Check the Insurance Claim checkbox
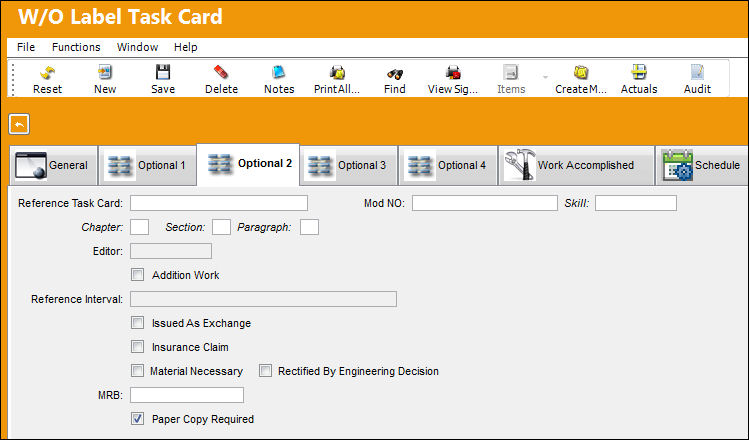Image resolution: width=749 pixels, height=440 pixels. pyautogui.click(x=138, y=346)
